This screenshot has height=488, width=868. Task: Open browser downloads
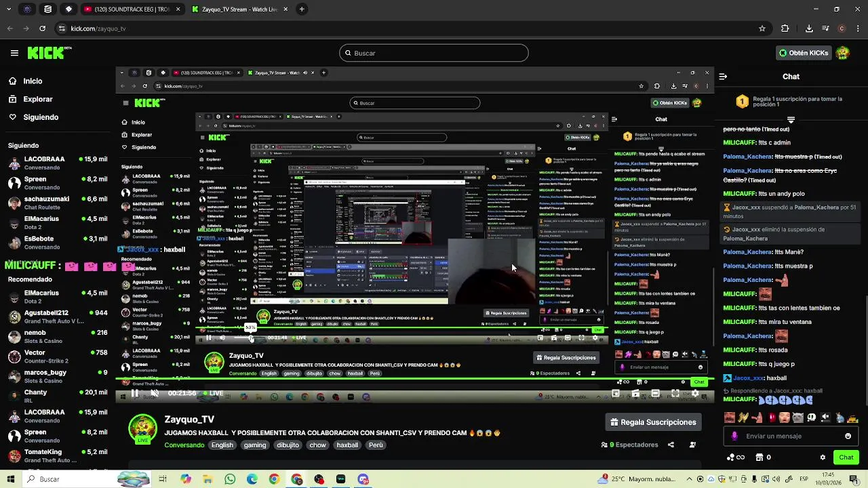click(809, 28)
